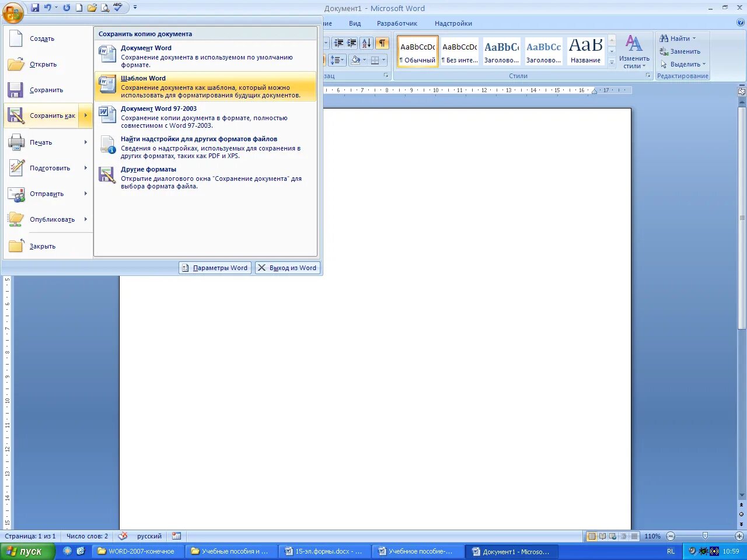Click the Word Help question mark icon
The width and height of the screenshot is (747, 560).
point(741,23)
